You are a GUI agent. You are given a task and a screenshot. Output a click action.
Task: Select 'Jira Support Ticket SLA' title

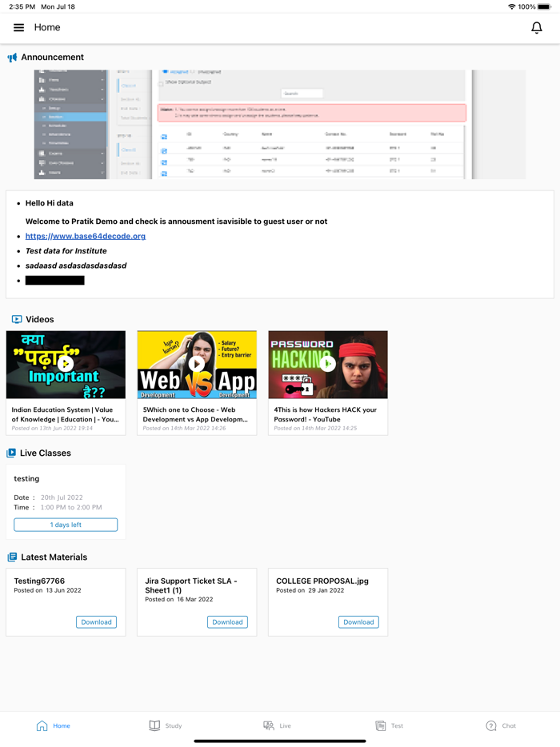pyautogui.click(x=191, y=585)
